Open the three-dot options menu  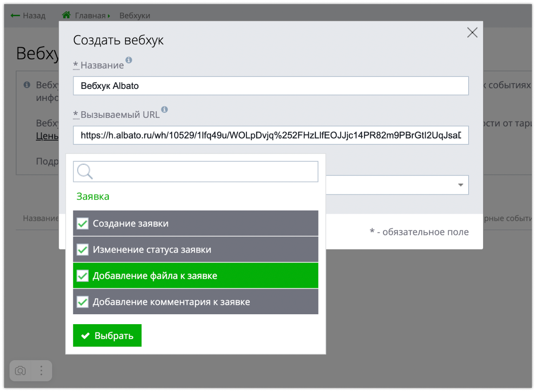pos(41,370)
